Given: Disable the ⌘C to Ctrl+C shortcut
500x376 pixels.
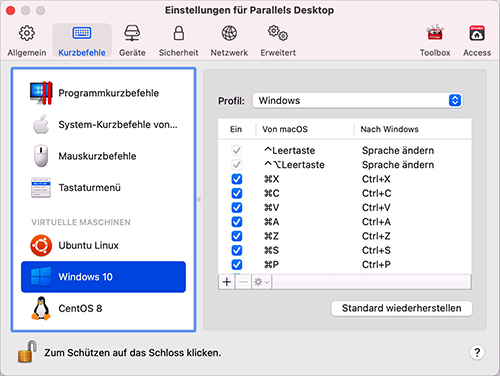Looking at the screenshot, I should coord(237,193).
